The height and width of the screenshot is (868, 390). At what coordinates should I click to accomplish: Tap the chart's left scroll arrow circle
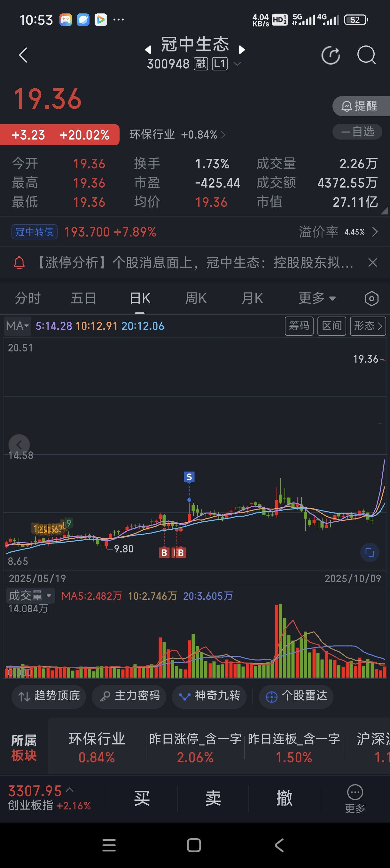click(19, 445)
